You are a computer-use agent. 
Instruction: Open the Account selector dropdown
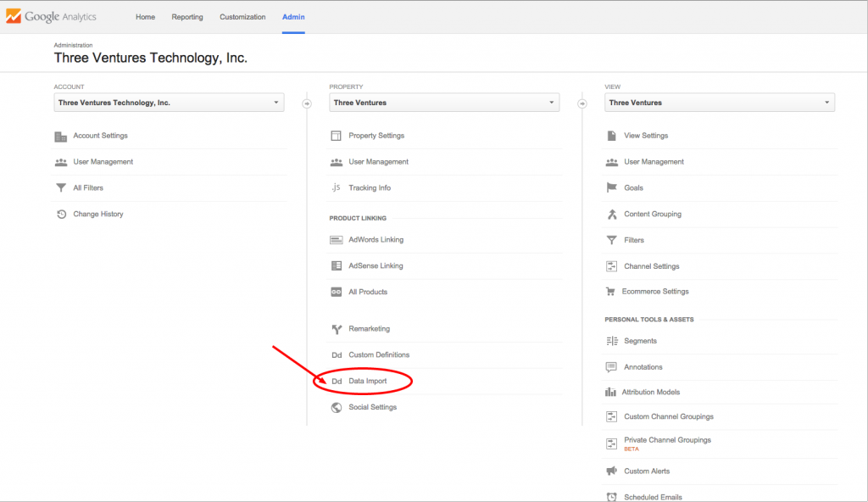(x=169, y=103)
